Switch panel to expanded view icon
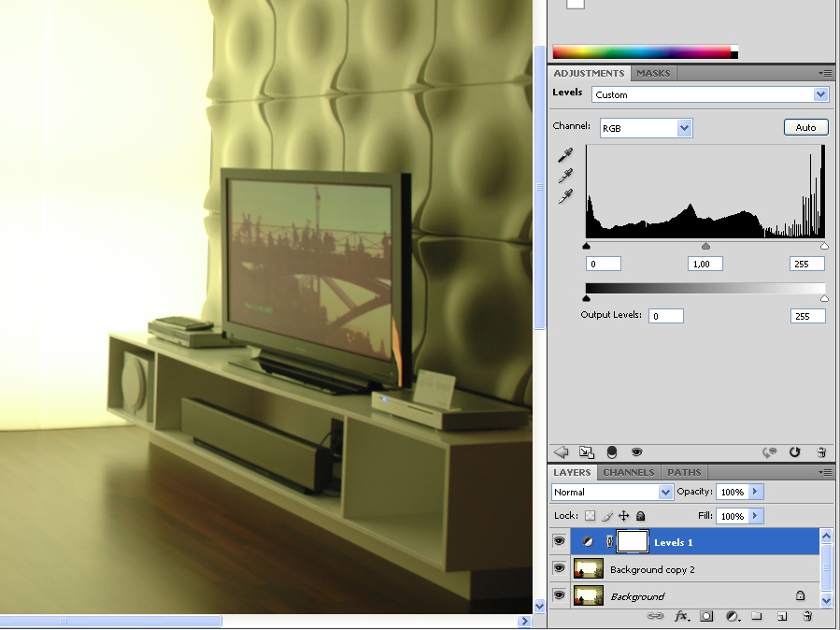Screen dimensions: 840x630 click(x=587, y=452)
